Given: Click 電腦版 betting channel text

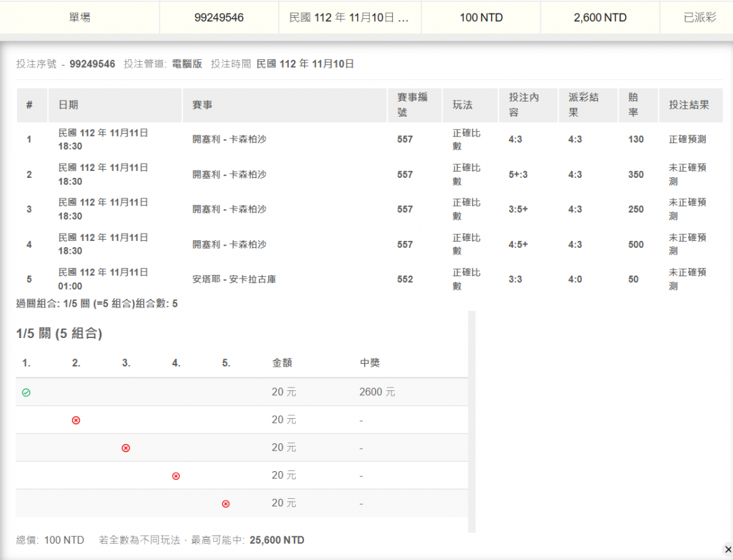Looking at the screenshot, I should 187,64.
